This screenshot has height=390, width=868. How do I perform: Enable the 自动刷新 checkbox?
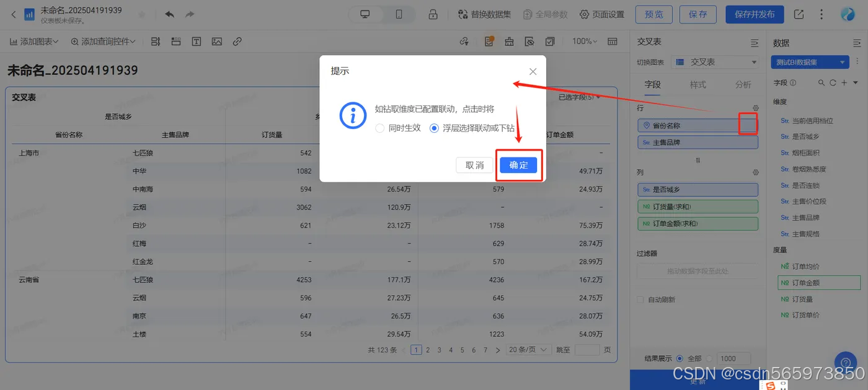pyautogui.click(x=640, y=298)
